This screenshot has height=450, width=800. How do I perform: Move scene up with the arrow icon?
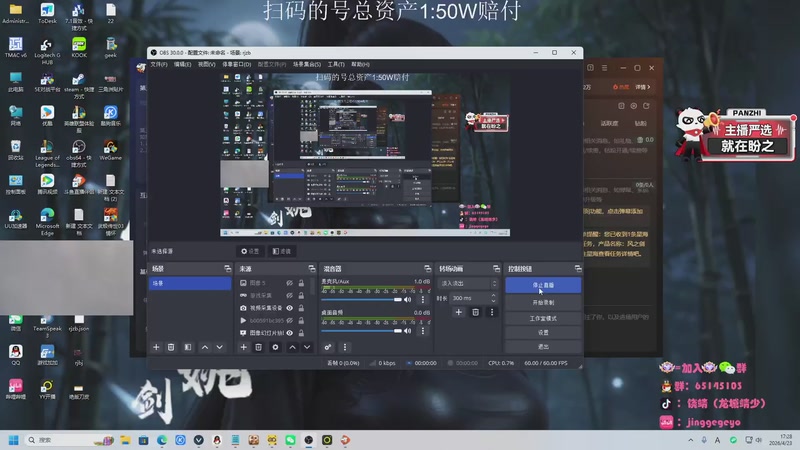click(x=205, y=347)
